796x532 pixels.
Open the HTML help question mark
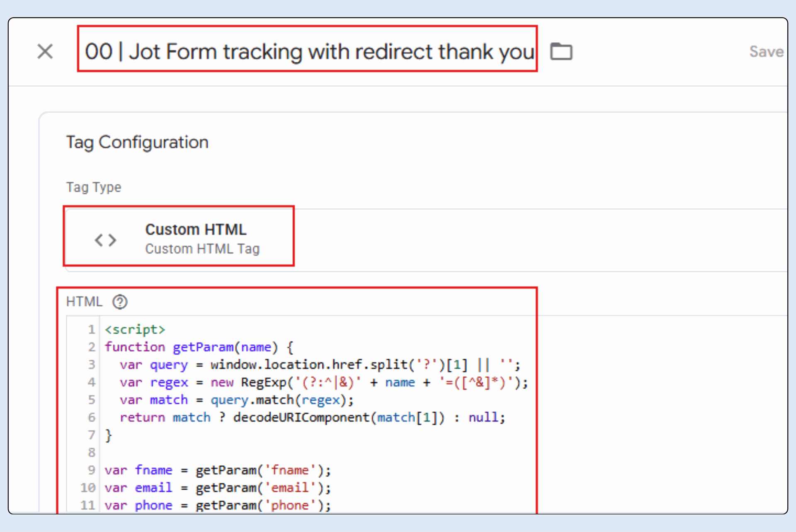120,302
